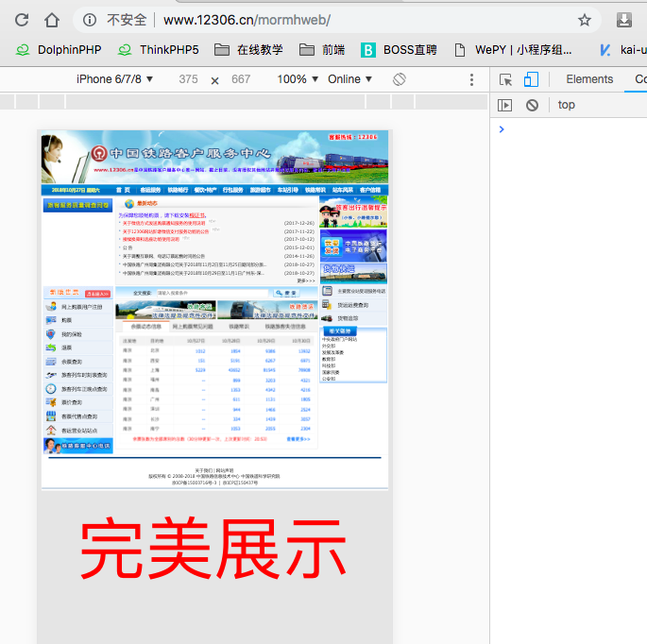Select the 网上购票常见问题 tab

(193, 327)
